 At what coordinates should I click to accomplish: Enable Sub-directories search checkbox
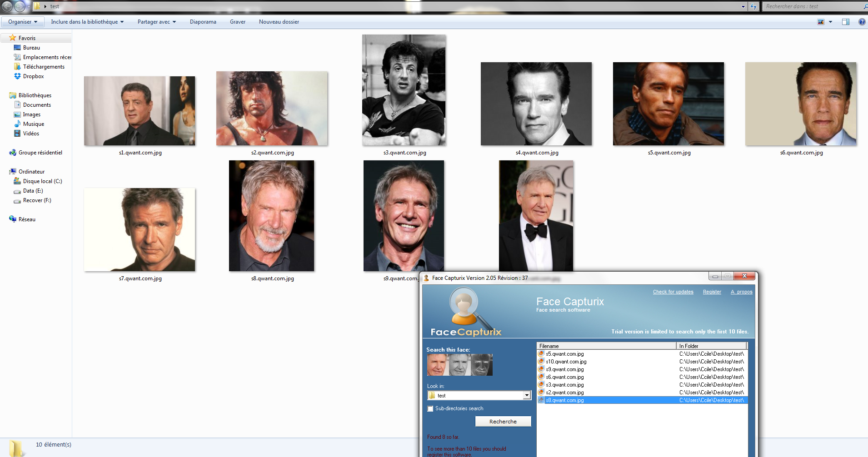tap(430, 409)
